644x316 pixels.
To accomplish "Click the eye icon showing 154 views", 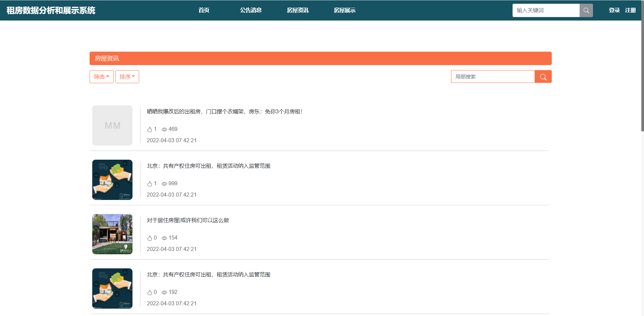I will pyautogui.click(x=164, y=238).
